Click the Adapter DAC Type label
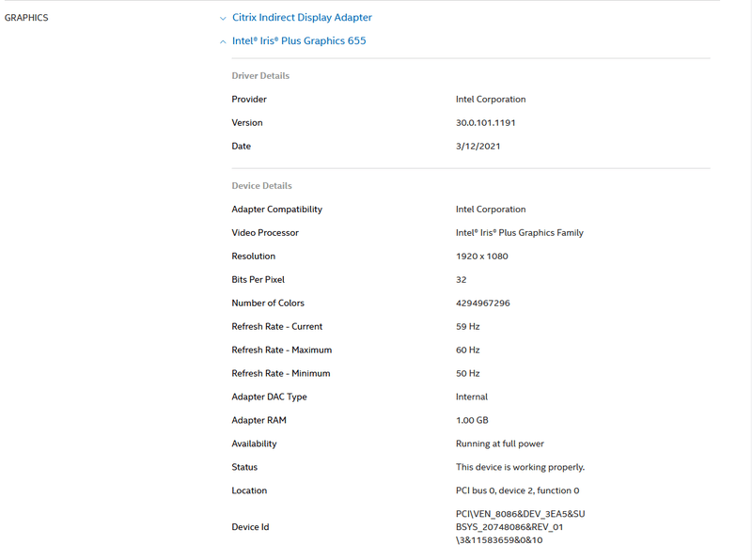 [x=269, y=397]
